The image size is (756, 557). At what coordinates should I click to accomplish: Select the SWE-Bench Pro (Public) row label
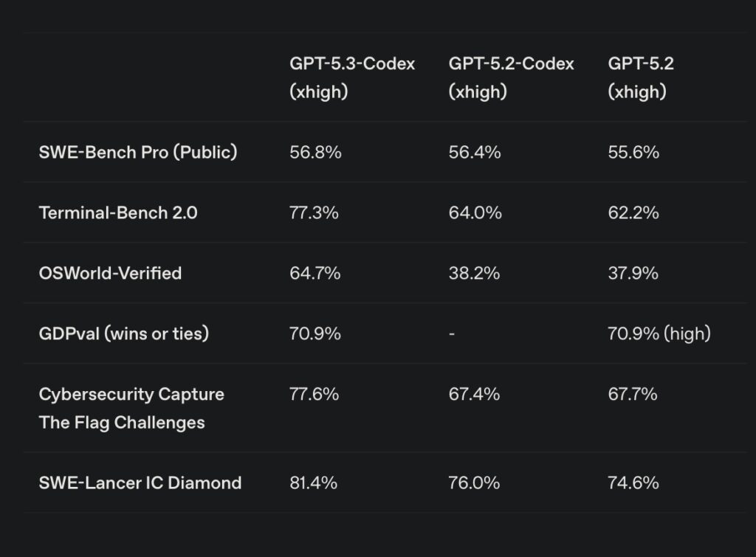[138, 152]
